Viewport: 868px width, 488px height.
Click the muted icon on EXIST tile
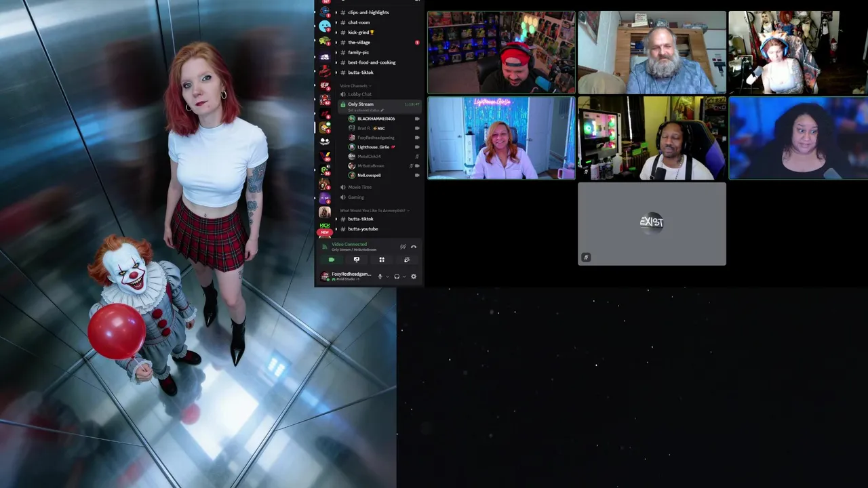tap(586, 258)
